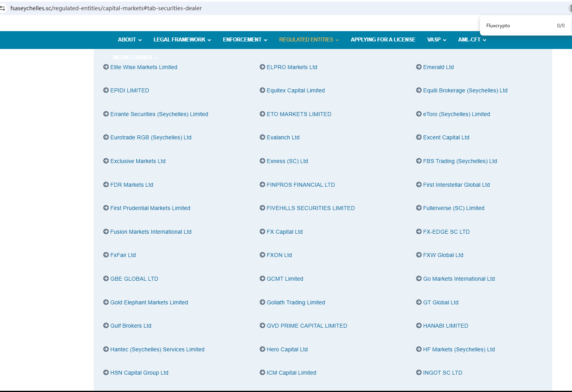Expand the ABOUT dropdown menu
This screenshot has width=572, height=392.
point(130,40)
